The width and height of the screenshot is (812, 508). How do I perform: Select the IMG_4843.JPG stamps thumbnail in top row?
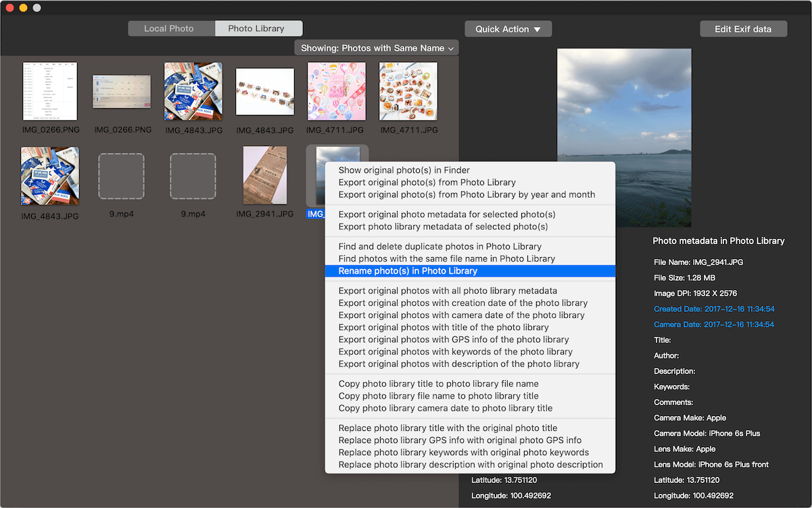tap(193, 91)
